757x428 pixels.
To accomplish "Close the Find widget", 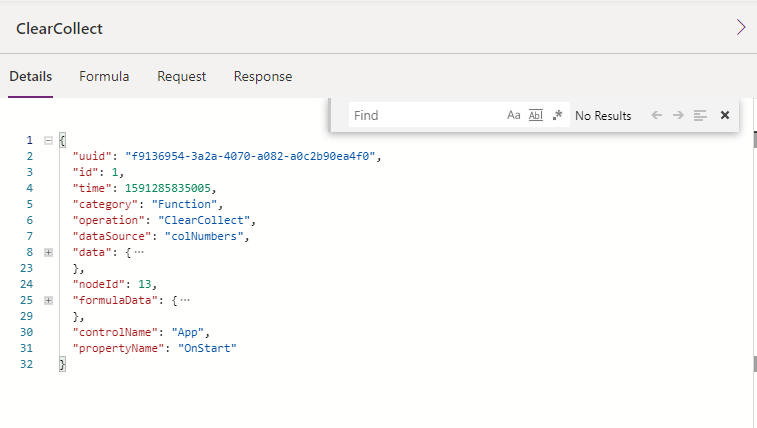I will tap(725, 115).
